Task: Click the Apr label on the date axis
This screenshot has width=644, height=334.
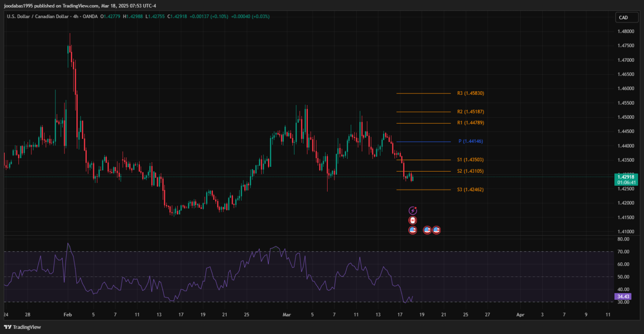Action: click(520, 315)
